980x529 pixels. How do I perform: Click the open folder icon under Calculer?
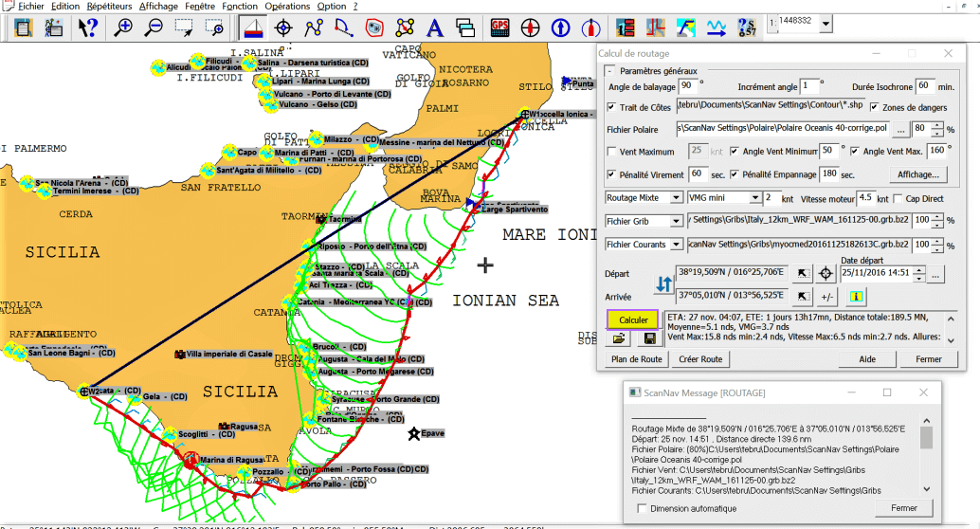coord(619,338)
